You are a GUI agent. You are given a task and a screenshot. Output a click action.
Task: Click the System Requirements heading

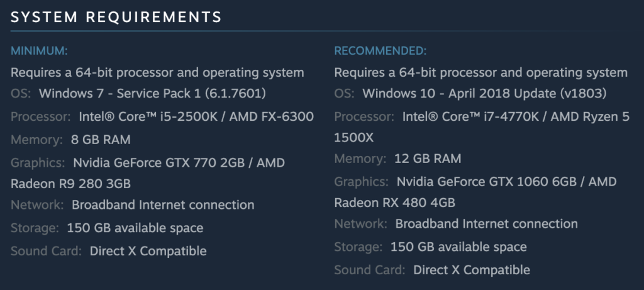(116, 17)
